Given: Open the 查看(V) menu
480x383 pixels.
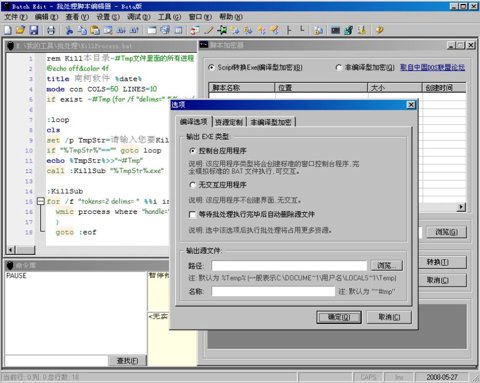Looking at the screenshot, I should point(77,17).
